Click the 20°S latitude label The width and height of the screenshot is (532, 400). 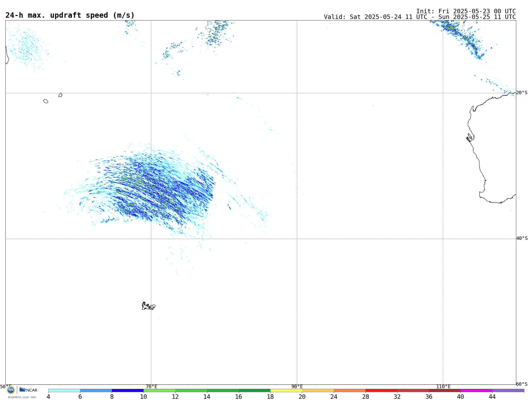522,93
